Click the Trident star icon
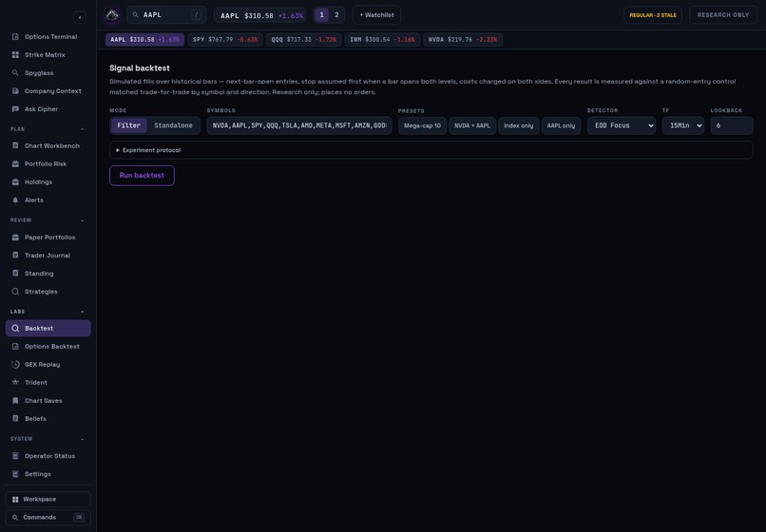 coord(15,383)
